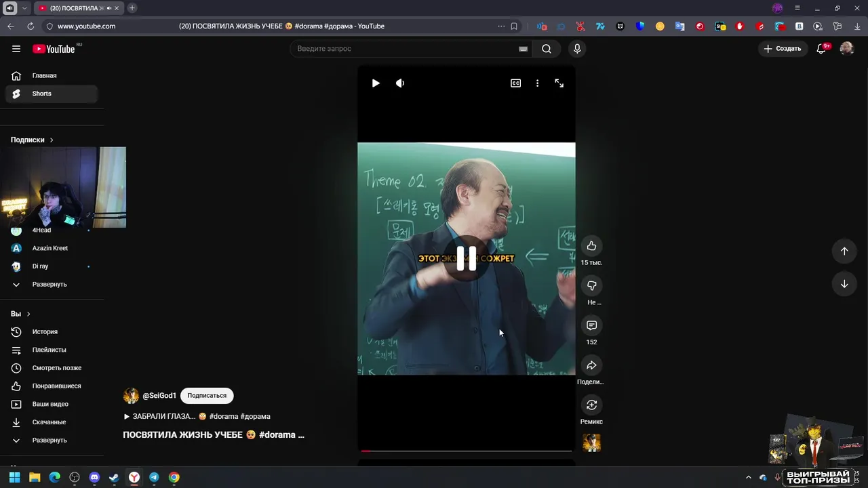Open VK extension icon in toolbar
Viewport: 868px width, 488px height.
click(800, 26)
